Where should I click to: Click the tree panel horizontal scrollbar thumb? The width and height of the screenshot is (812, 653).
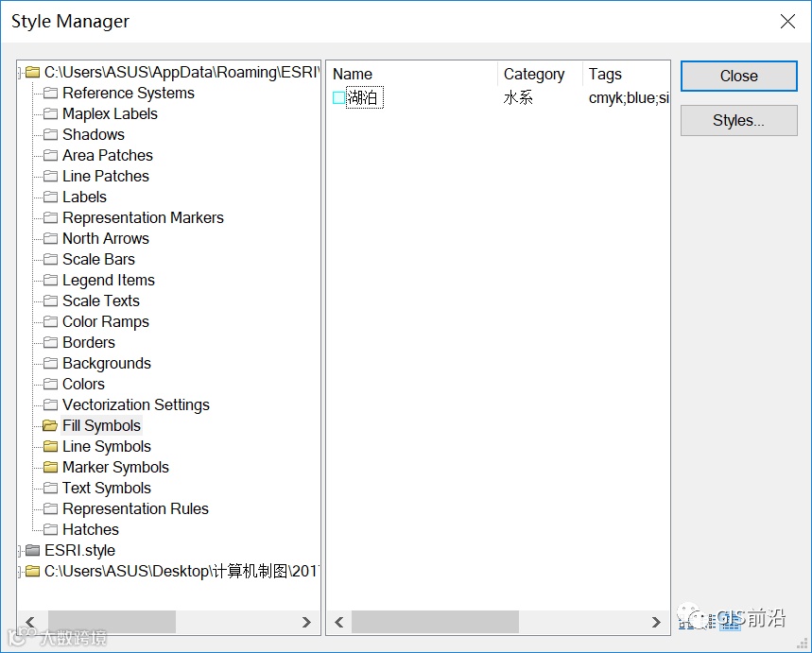[x=112, y=622]
